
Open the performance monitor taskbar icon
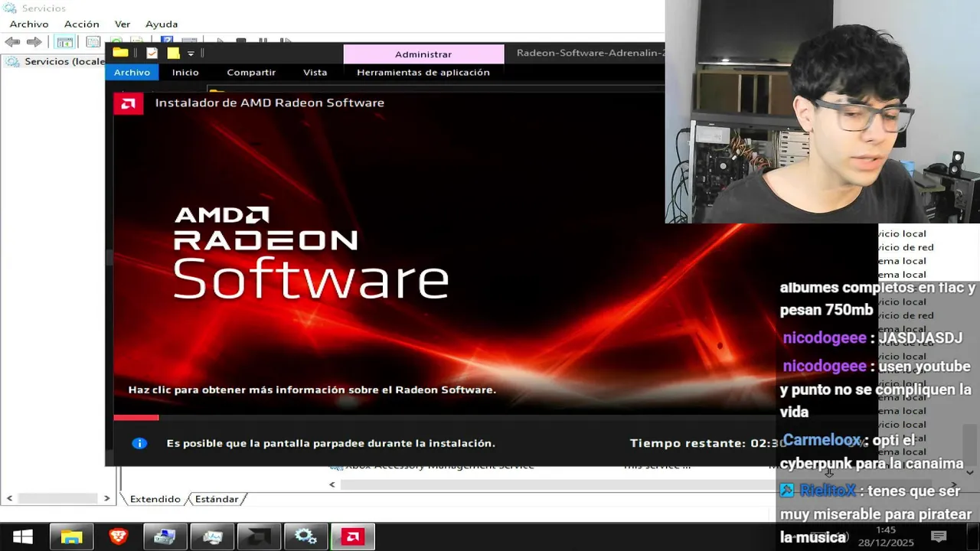(212, 536)
